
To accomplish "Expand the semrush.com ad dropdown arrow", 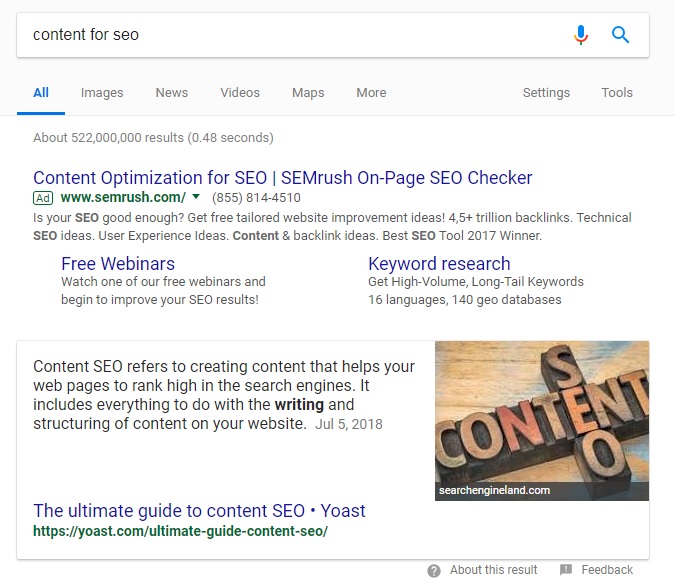I will pyautogui.click(x=196, y=197).
